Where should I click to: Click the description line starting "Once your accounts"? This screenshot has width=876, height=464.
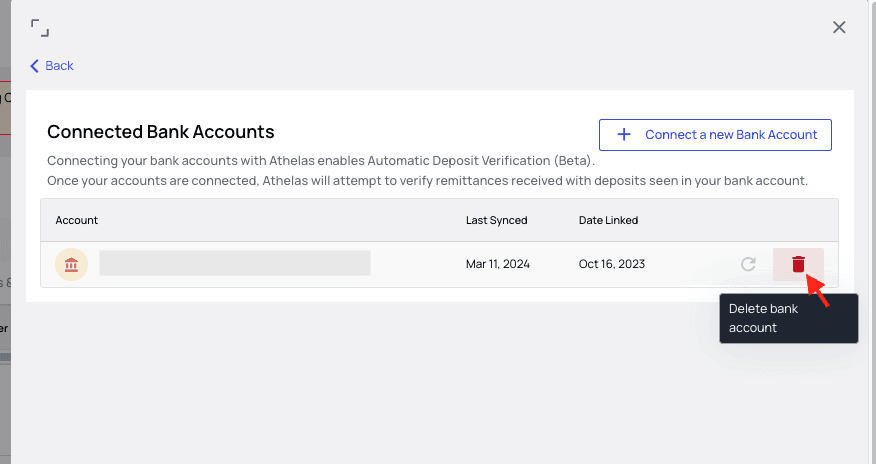427,181
